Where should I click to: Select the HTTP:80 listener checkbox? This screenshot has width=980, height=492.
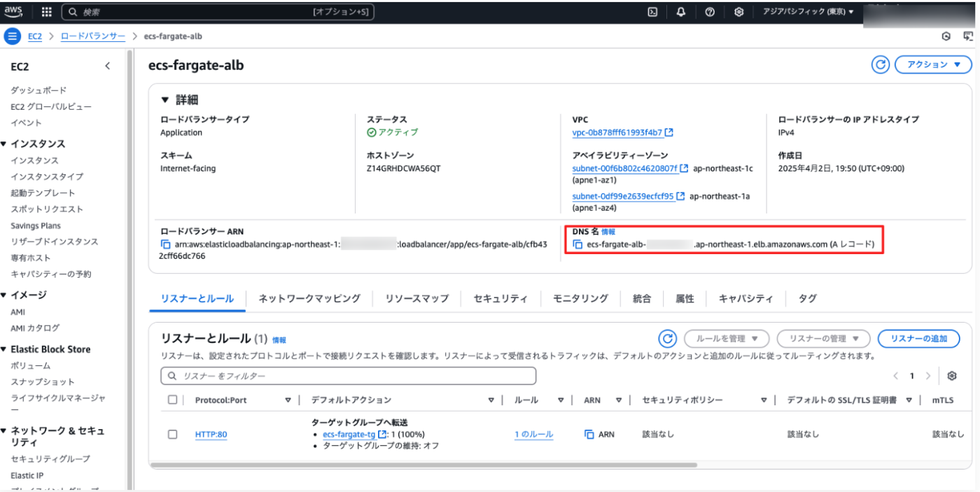coord(172,435)
